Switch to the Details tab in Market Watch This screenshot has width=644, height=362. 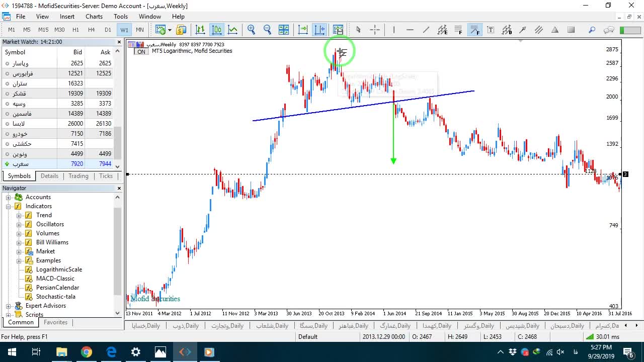pyautogui.click(x=49, y=176)
